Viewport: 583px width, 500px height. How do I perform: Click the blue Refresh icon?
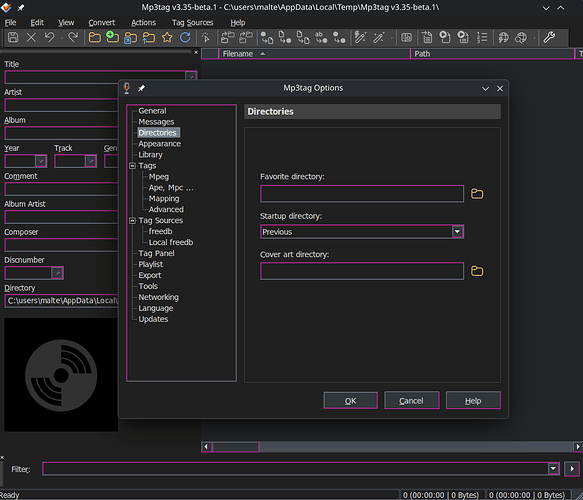click(x=185, y=38)
